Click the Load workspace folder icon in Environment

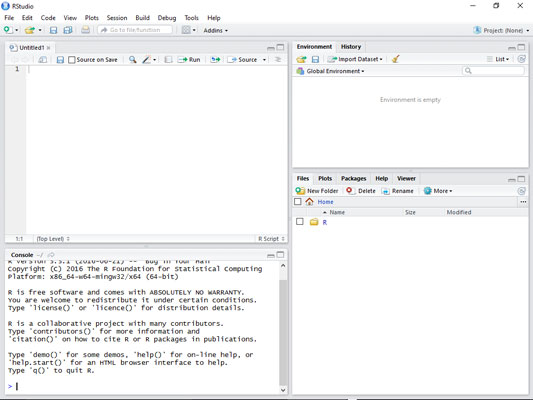[x=301, y=59]
